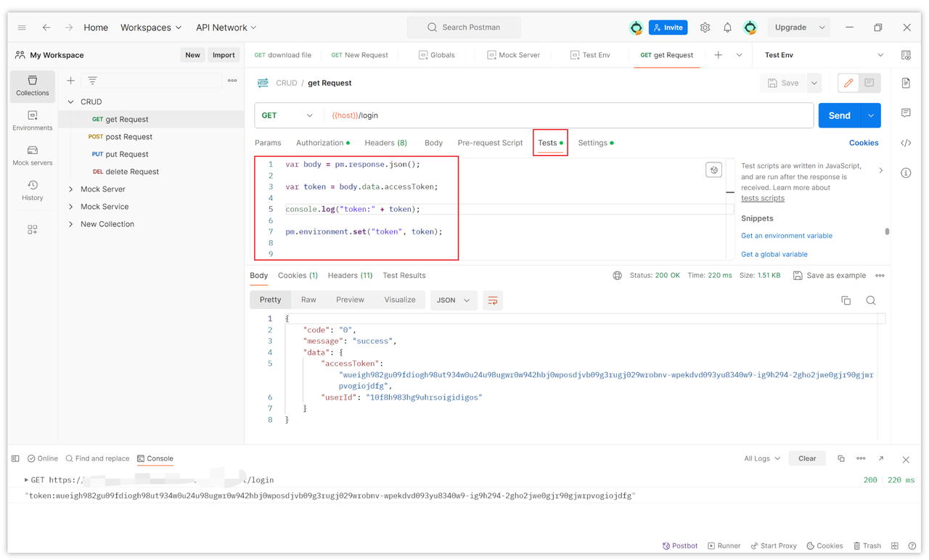The width and height of the screenshot is (929, 560).
Task: Expand the New Collection folder
Action: (x=70, y=224)
